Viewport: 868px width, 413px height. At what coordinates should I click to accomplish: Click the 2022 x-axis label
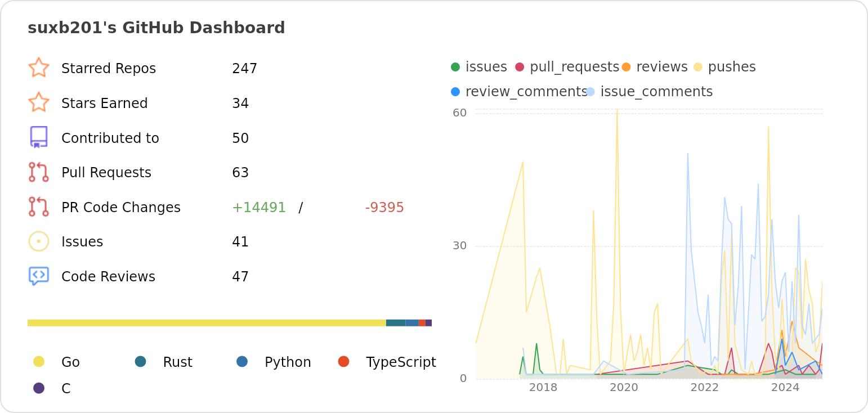tap(705, 387)
